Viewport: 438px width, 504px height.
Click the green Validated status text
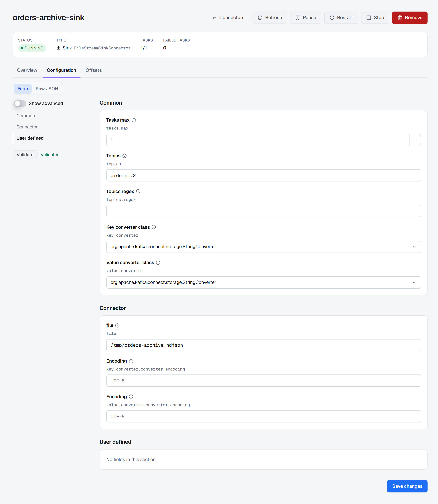[x=50, y=155]
